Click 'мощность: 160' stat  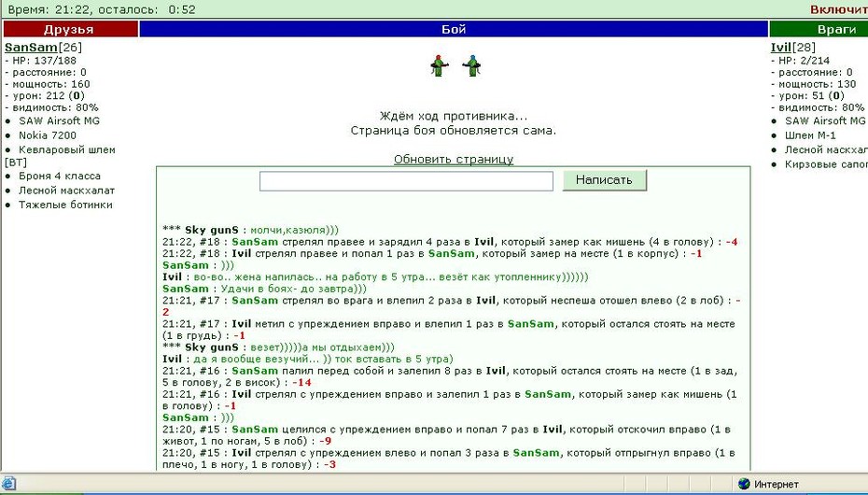tap(51, 84)
